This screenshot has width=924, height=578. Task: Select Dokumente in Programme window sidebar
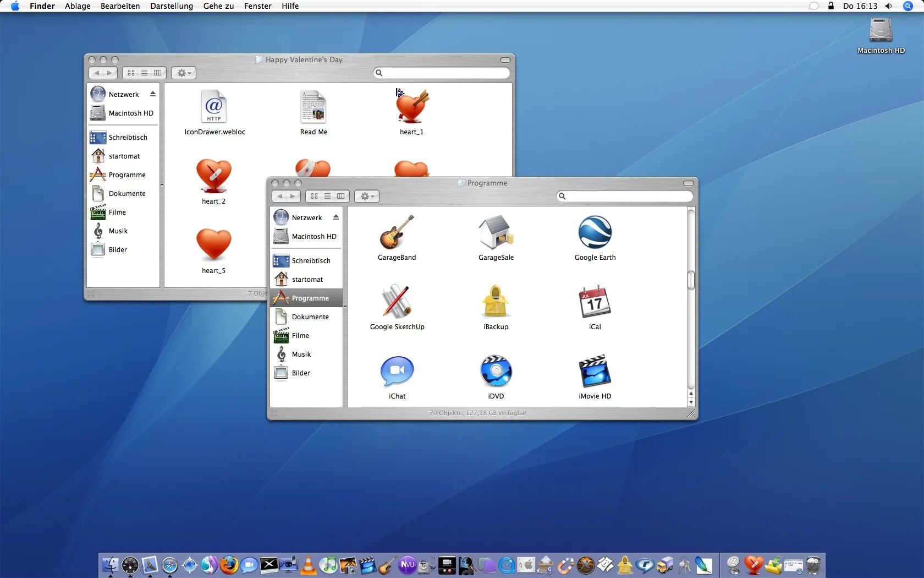[306, 317]
